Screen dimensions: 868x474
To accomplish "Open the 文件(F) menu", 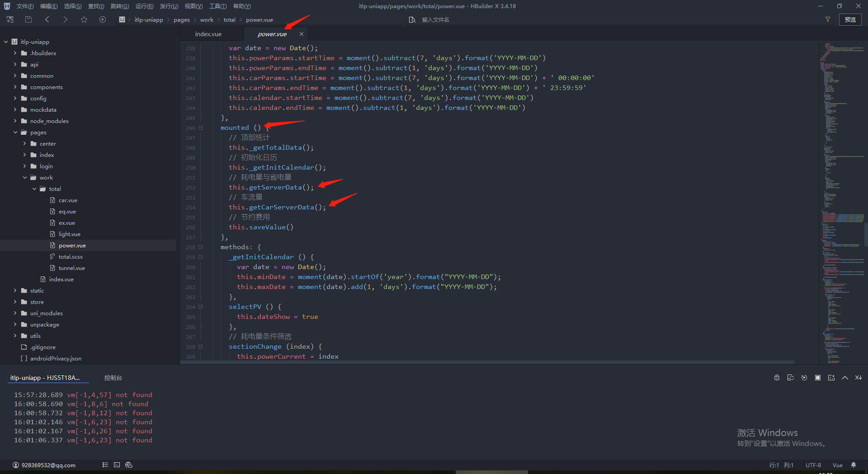I will coord(25,6).
